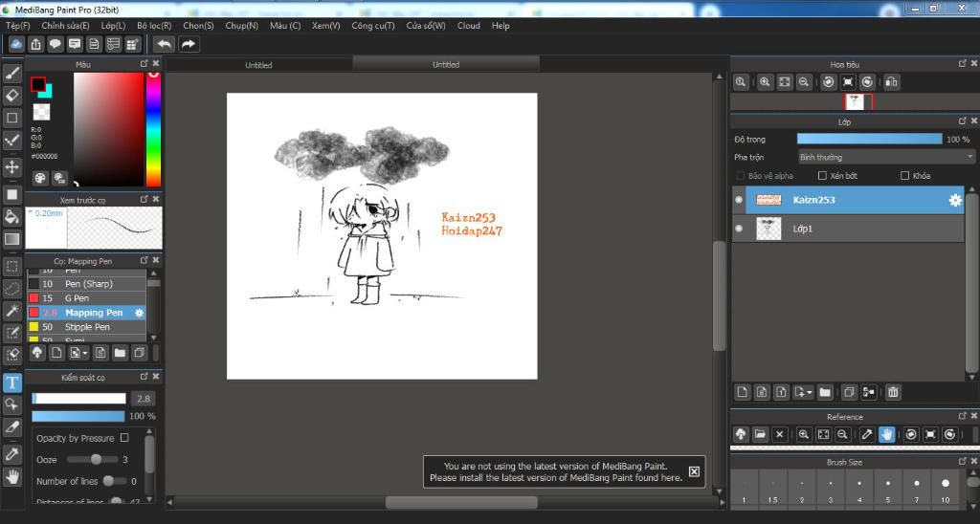Activate hand tool in Reference panel
Viewport: 980px width, 524px height.
pos(886,434)
